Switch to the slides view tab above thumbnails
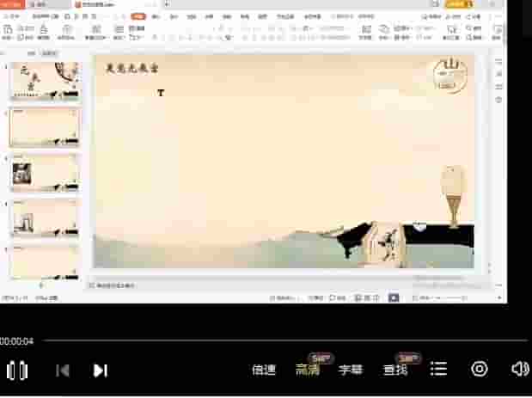Screen dimensions: 532x398 [50, 53]
